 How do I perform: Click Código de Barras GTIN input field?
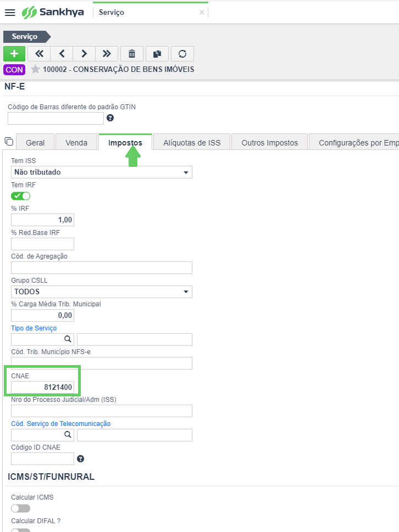56,119
